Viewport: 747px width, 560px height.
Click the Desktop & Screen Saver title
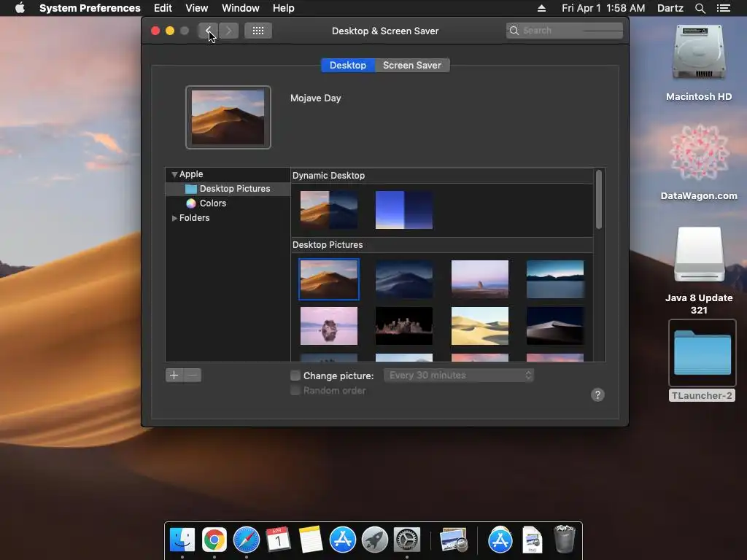[x=385, y=31]
